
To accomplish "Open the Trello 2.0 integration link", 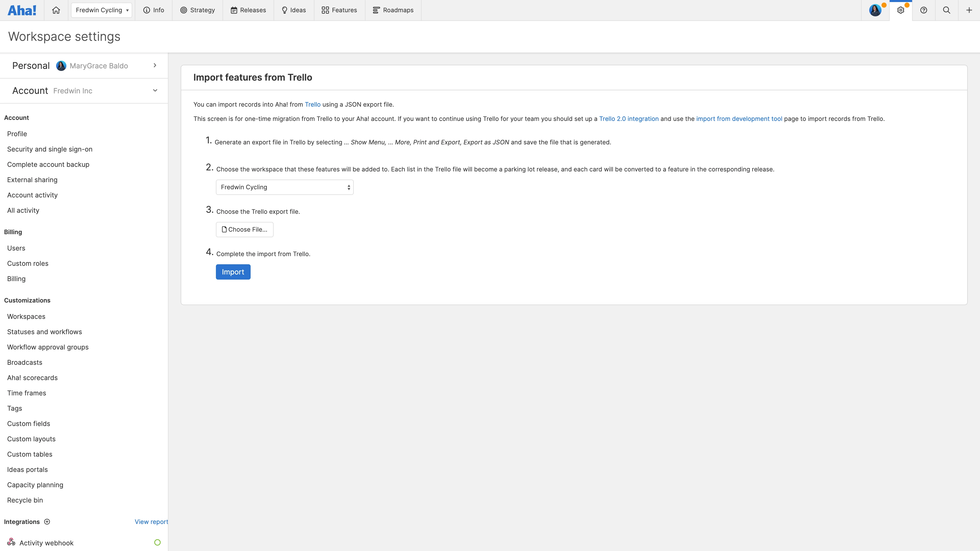I will 629,119.
